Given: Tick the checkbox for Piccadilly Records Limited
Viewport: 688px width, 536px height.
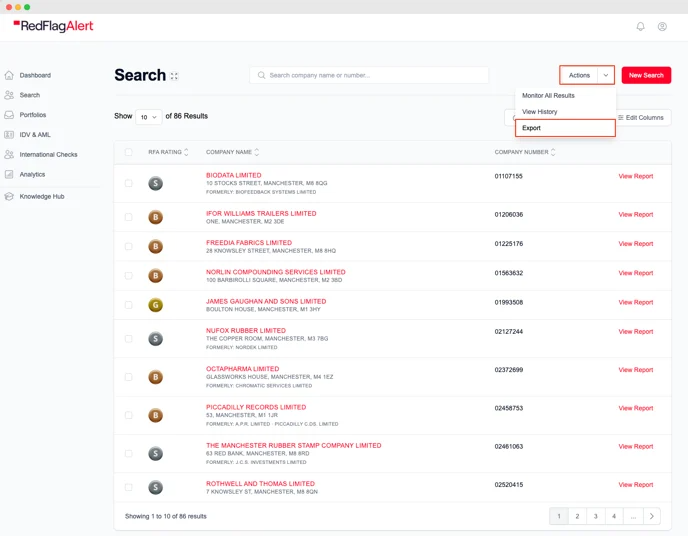Looking at the screenshot, I should (129, 415).
